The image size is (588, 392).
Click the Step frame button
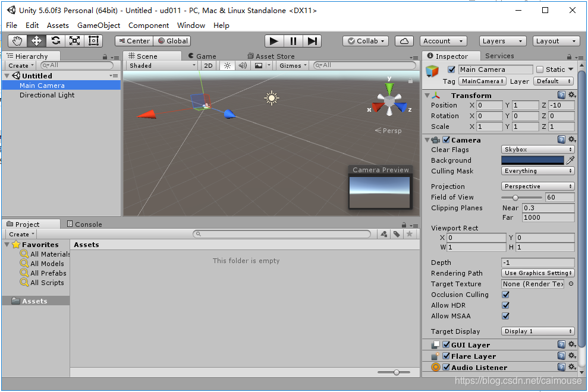point(312,41)
